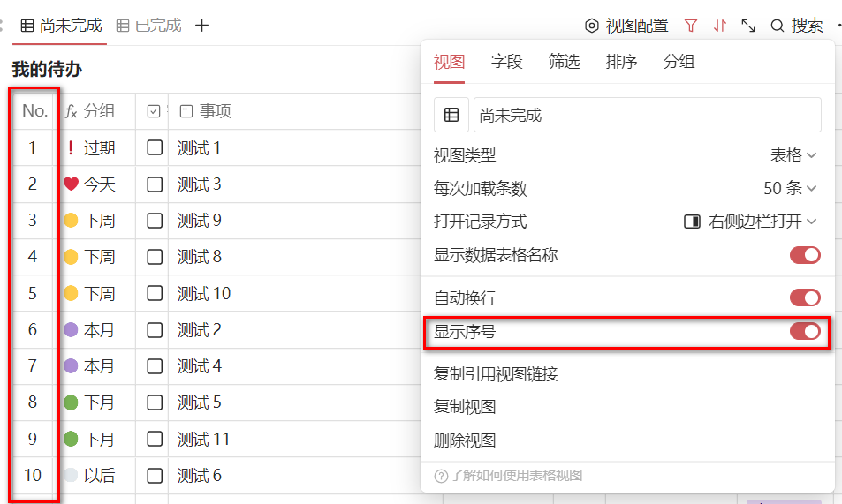842x504 pixels.
Task: Open the 已完成 view tab
Action: (x=149, y=26)
